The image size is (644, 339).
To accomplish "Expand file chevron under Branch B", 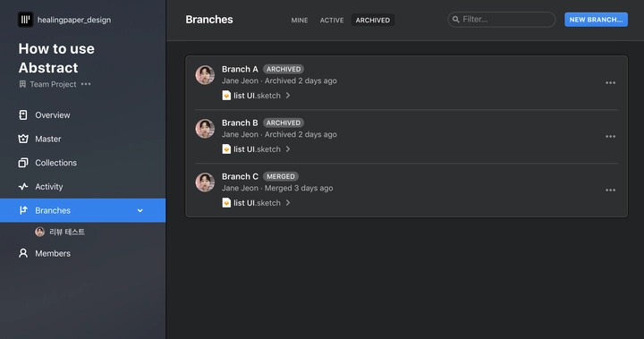I will click(288, 149).
